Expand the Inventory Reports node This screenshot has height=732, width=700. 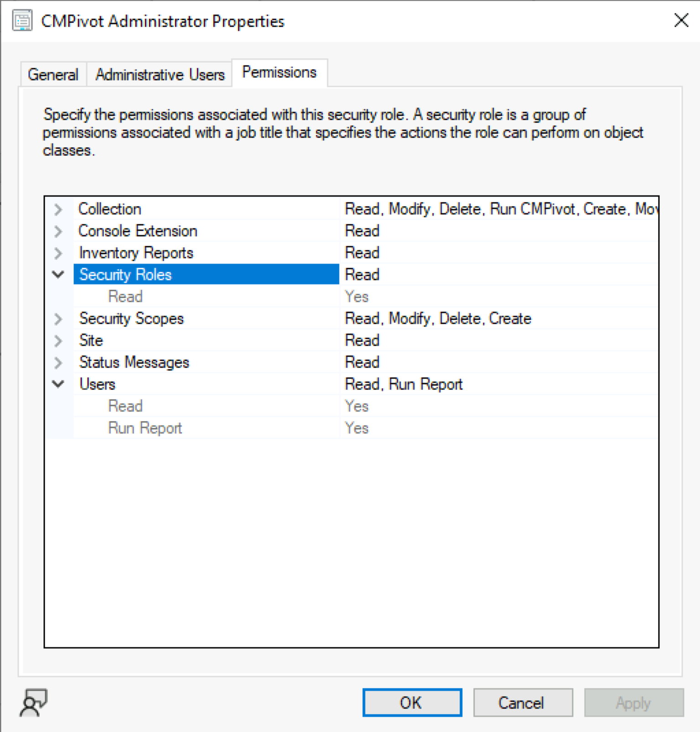[58, 253]
